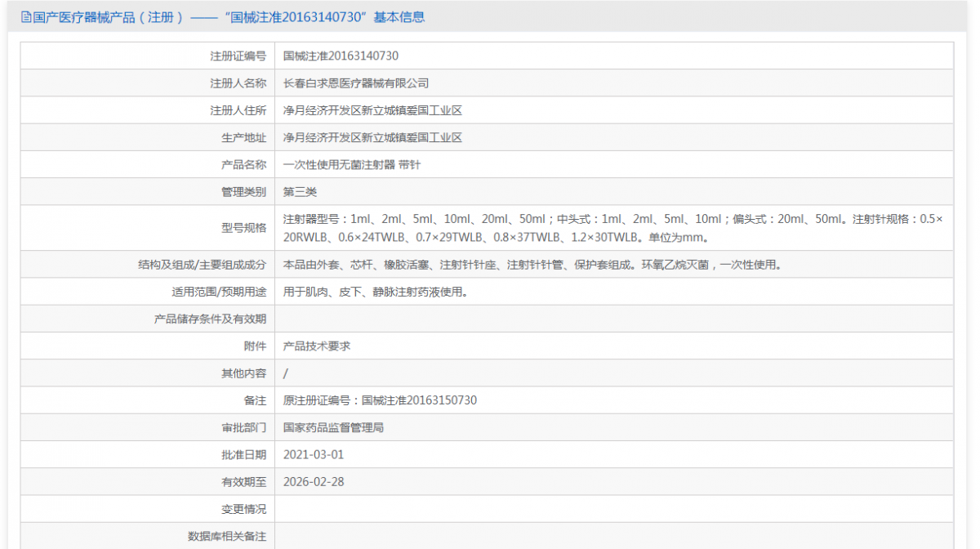Click the remark 原注册证编号：国械注准20163150730
Screen dimensions: 980x549
[x=380, y=400]
